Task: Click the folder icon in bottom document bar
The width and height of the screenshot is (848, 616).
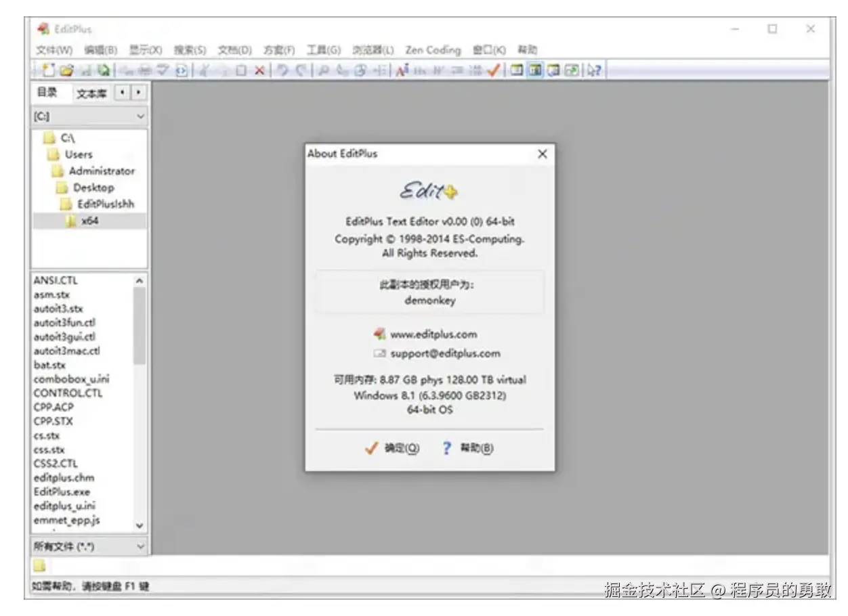Action: coord(40,565)
